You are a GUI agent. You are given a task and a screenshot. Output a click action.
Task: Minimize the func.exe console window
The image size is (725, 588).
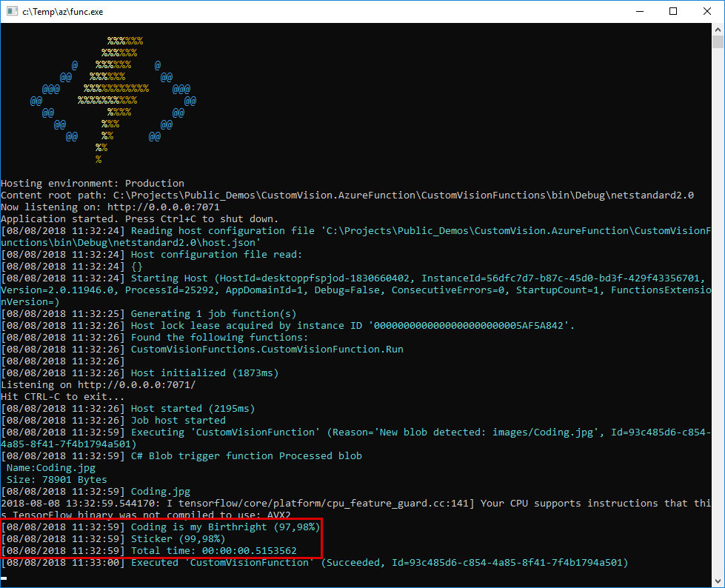(640, 11)
